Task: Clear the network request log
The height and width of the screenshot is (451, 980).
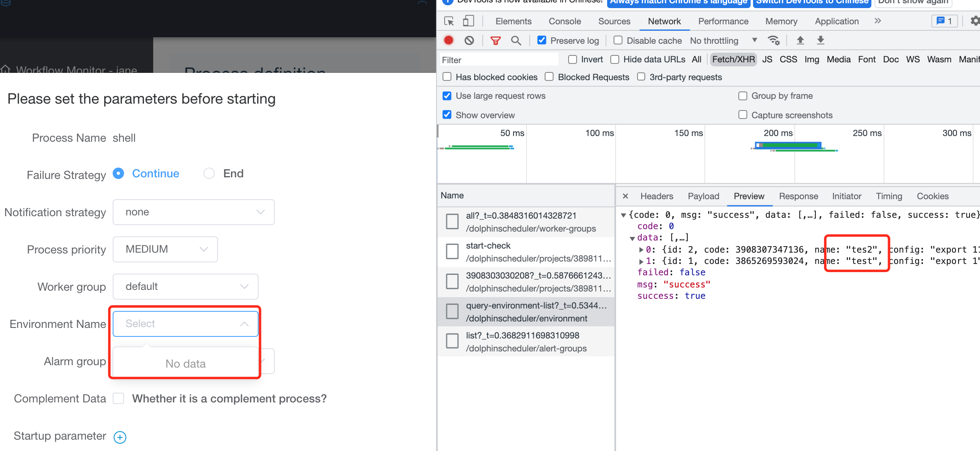Action: (x=470, y=40)
